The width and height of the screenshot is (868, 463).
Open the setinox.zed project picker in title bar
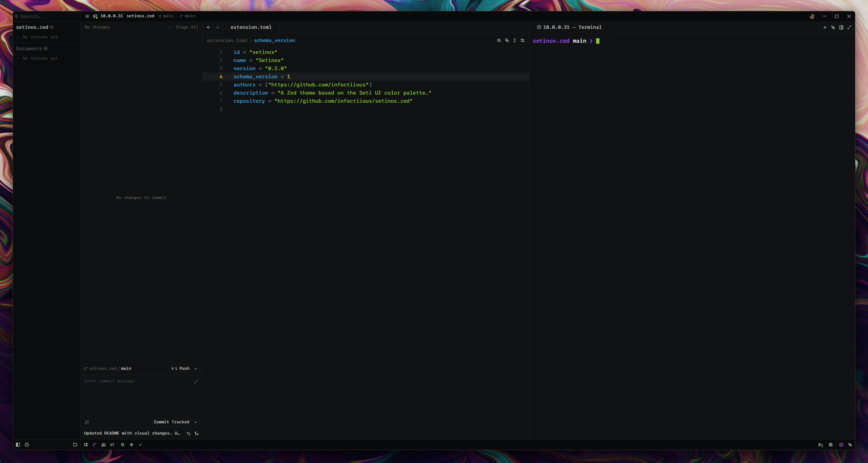pos(140,16)
